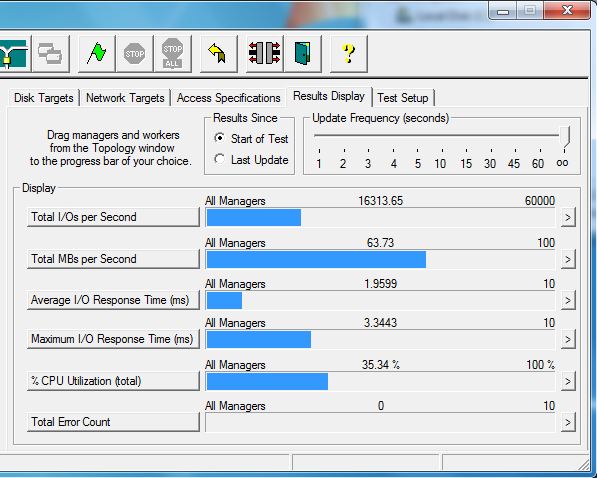Click the Disconnect Selected Worker icon

(265, 54)
